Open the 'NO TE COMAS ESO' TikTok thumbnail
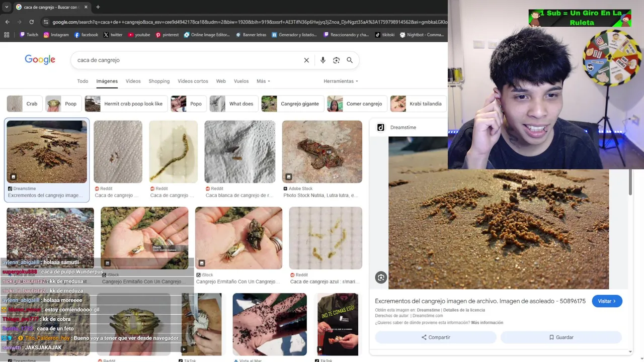Screen dimensions: 644x362 click(338, 324)
